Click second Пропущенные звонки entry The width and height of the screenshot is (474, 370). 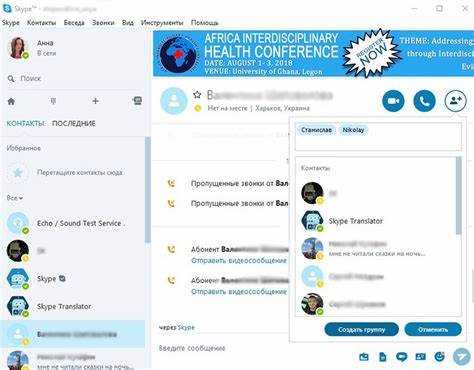(x=239, y=203)
